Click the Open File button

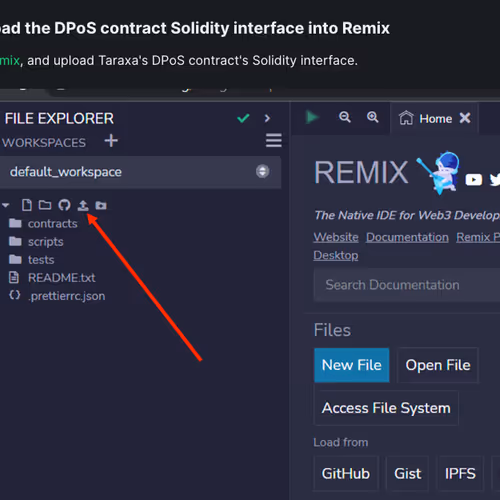tap(438, 365)
